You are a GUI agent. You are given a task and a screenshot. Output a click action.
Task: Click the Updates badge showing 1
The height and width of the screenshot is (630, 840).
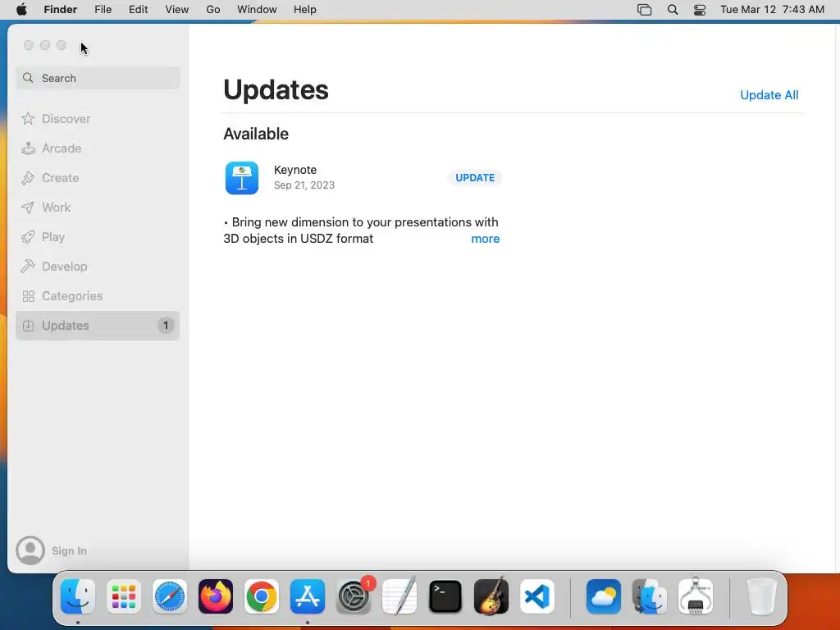[x=166, y=325]
